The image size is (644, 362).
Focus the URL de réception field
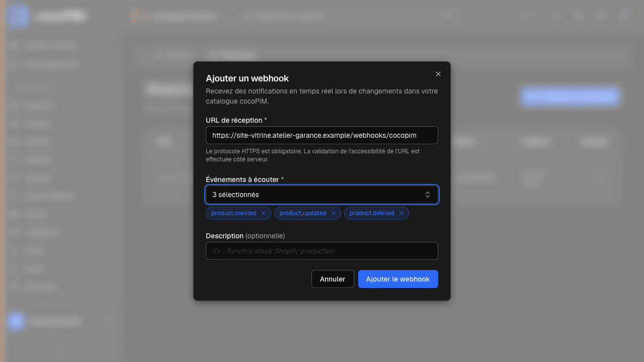click(322, 135)
